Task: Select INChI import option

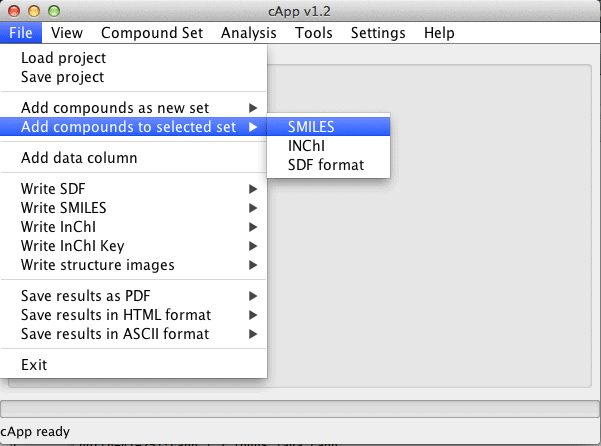Action: (x=328, y=146)
